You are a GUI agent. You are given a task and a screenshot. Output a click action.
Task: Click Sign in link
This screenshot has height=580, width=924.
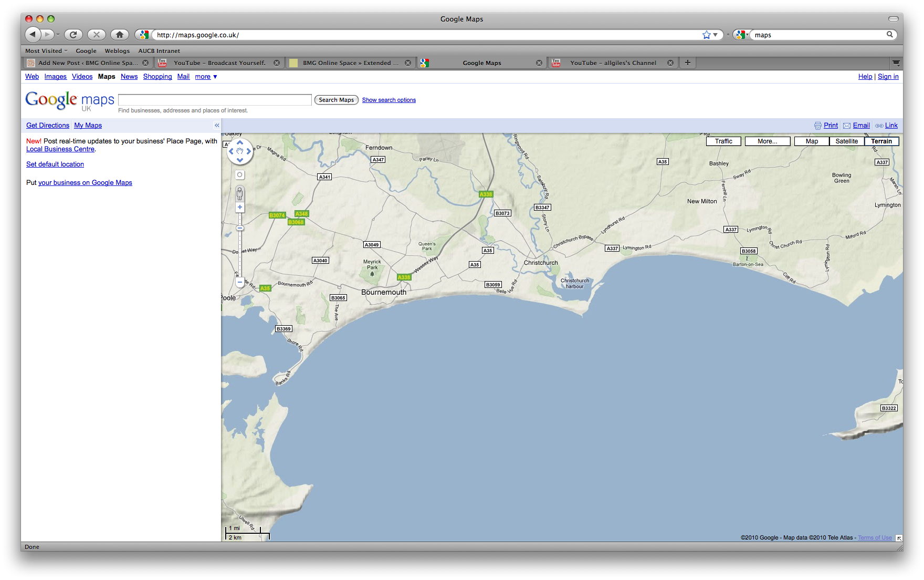point(888,77)
